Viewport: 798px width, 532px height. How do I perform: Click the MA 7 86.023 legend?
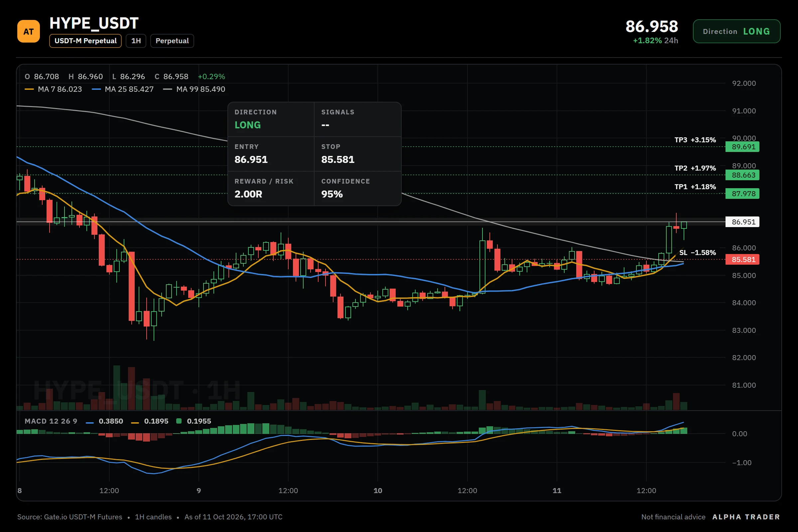point(54,89)
